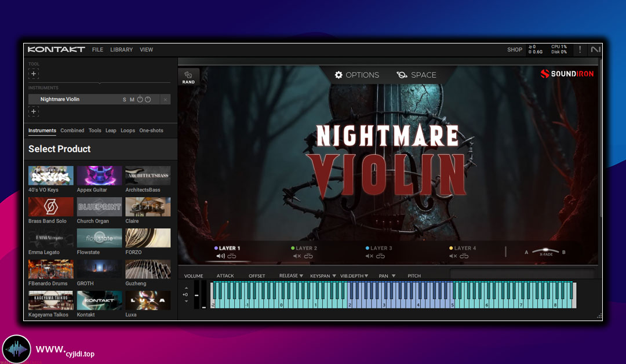The width and height of the screenshot is (626, 364).
Task: Click the first power knob on Nightmare Violin
Action: 140,99
